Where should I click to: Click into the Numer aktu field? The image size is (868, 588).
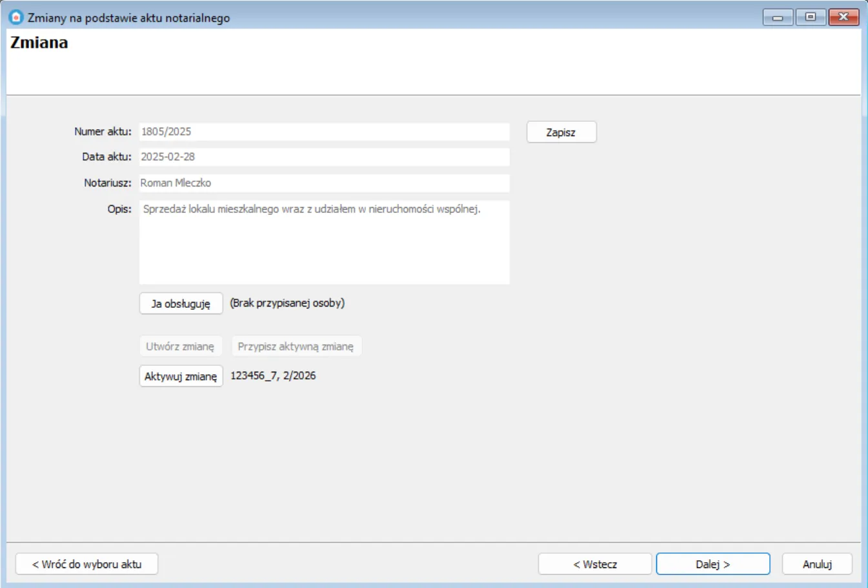coord(324,132)
